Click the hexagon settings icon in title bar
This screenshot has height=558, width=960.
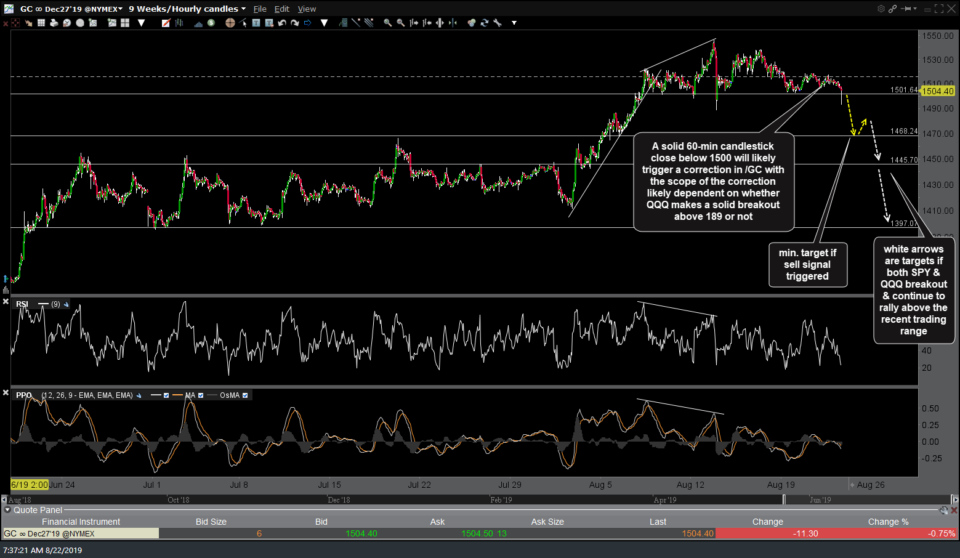pos(881,9)
